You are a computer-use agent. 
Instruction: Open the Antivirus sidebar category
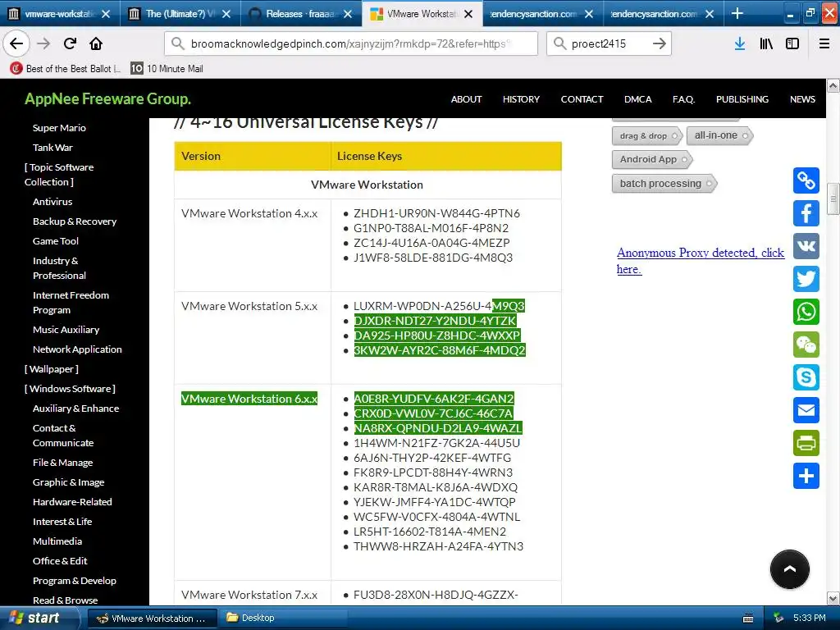click(x=52, y=202)
